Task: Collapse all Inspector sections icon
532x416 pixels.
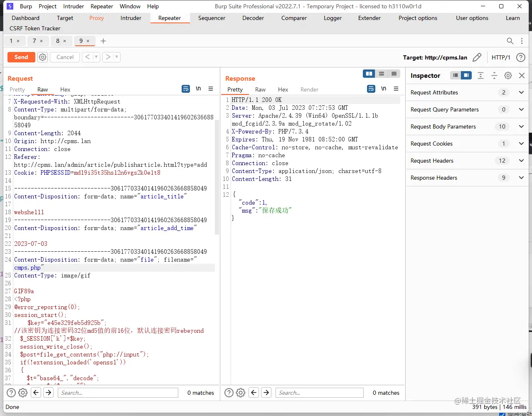Action: tap(494, 75)
